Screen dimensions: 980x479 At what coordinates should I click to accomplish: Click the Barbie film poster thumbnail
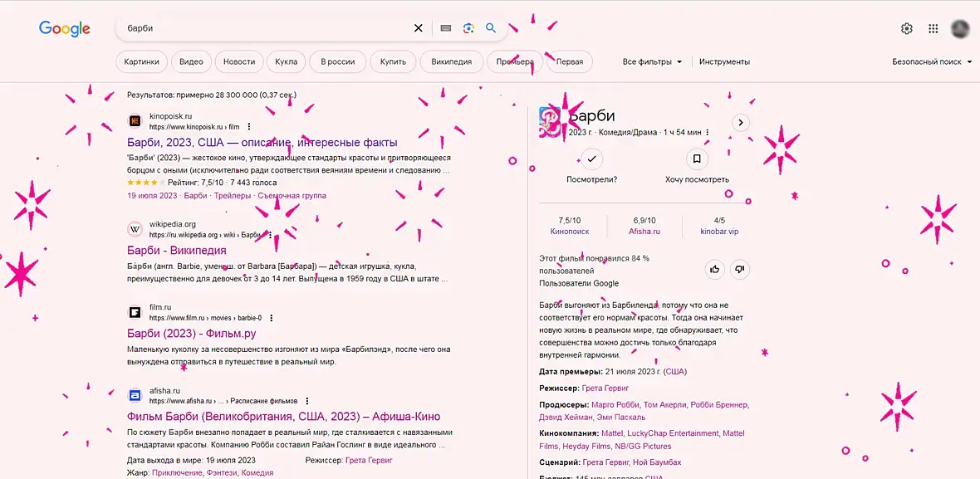pyautogui.click(x=550, y=122)
